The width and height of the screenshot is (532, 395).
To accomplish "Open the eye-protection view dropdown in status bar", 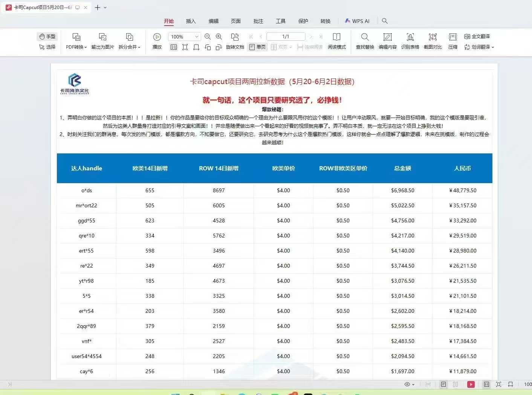I will click(x=410, y=384).
